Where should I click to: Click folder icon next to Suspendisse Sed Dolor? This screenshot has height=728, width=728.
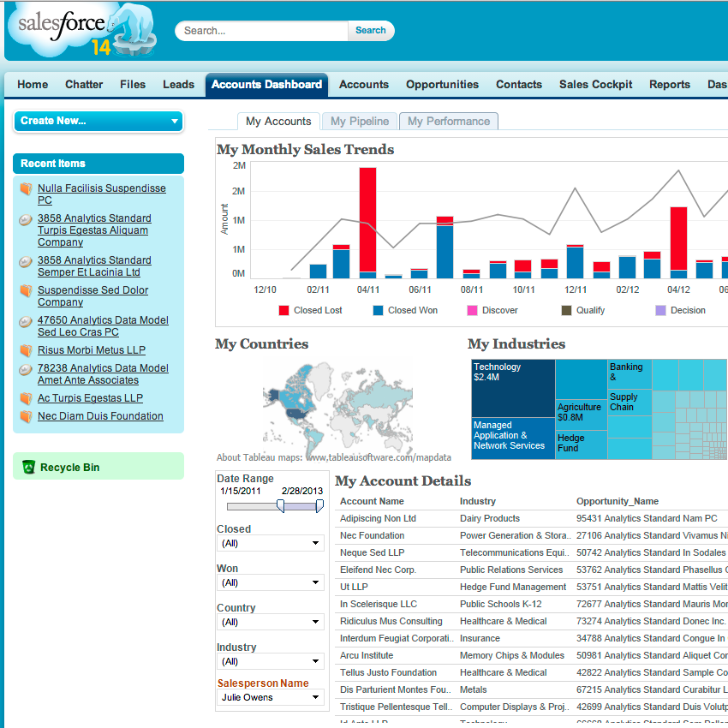(x=26, y=291)
